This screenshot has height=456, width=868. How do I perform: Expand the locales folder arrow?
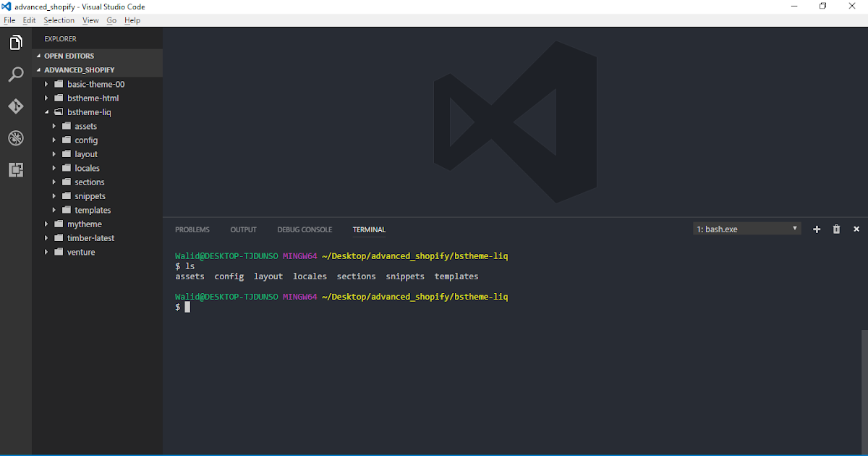click(x=54, y=168)
